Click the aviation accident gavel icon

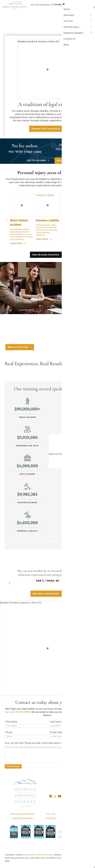[27, 486]
